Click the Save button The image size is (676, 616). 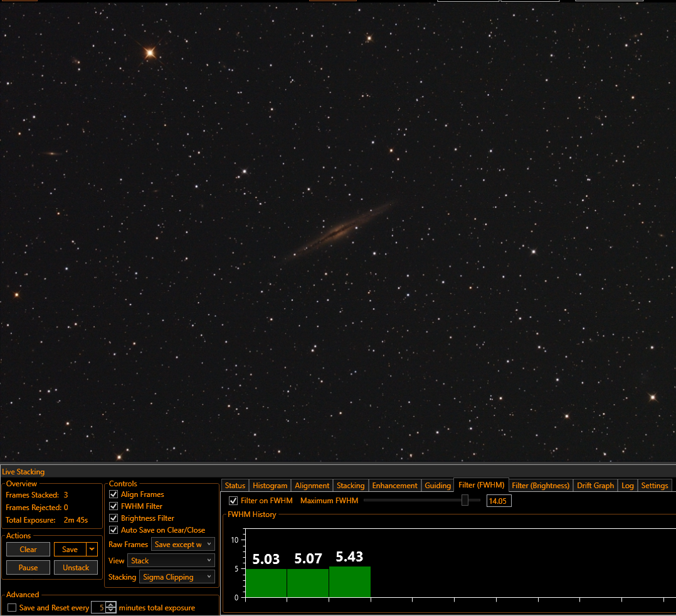(70, 549)
